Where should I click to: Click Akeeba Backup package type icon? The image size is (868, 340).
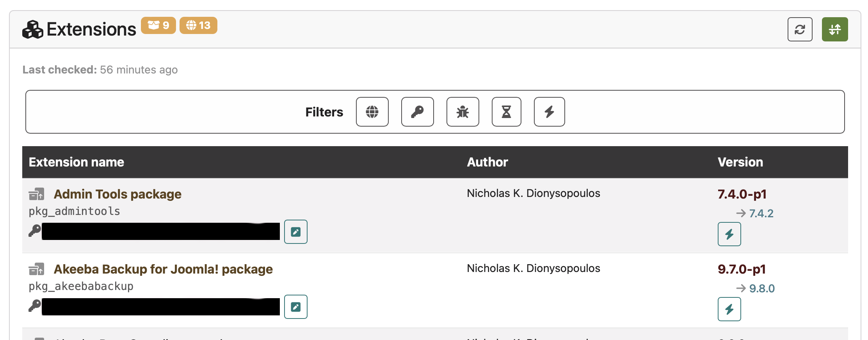tap(37, 269)
